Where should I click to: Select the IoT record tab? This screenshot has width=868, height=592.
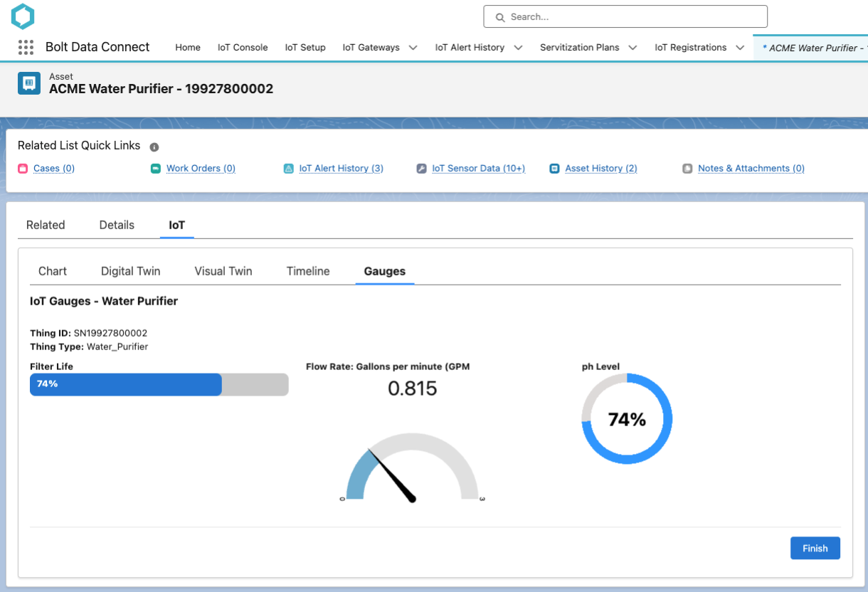pyautogui.click(x=176, y=225)
